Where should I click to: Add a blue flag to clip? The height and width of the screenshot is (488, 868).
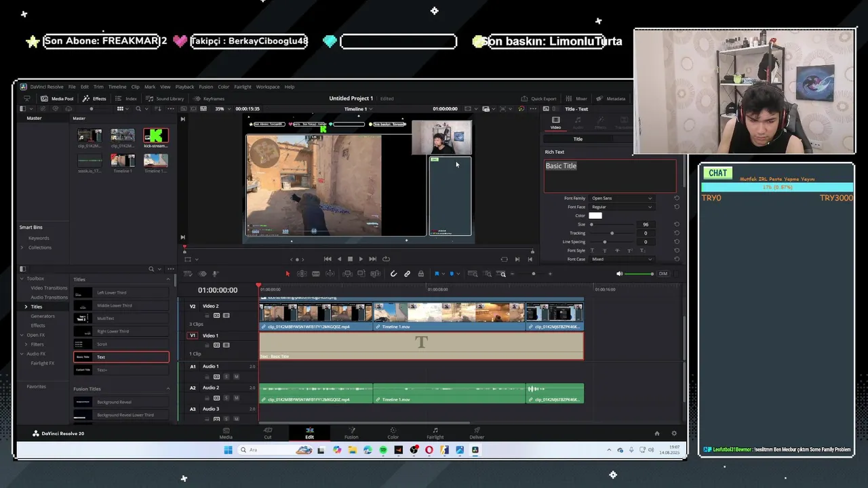(437, 274)
